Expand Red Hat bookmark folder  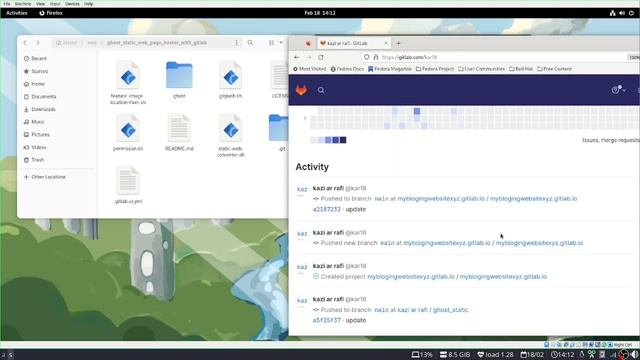(x=521, y=69)
